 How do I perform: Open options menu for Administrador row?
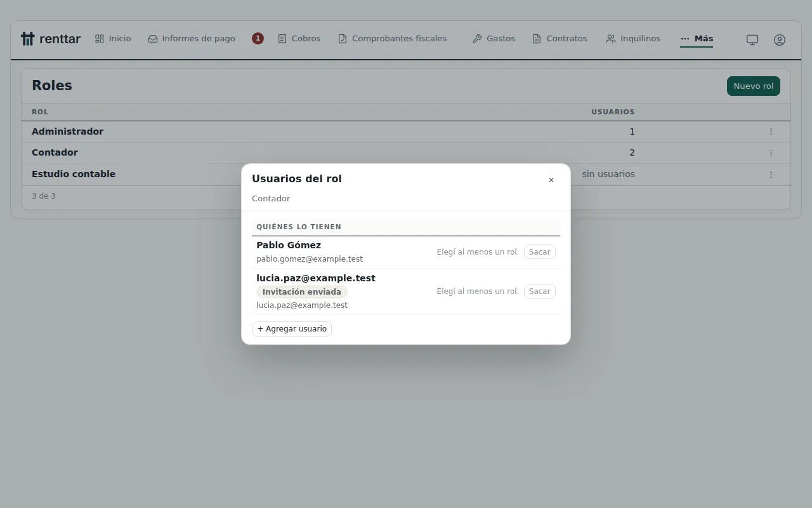771,131
